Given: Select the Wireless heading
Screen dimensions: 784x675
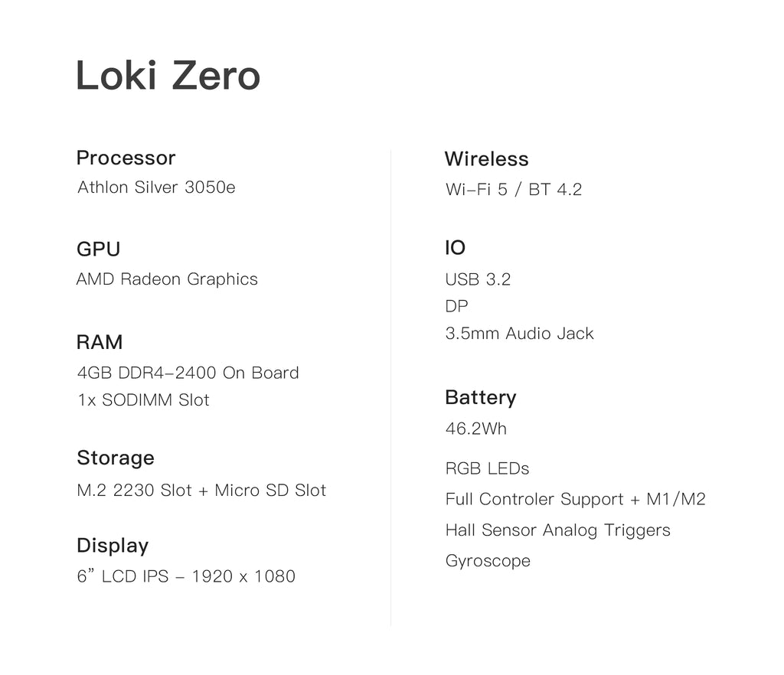Looking at the screenshot, I should coord(486,159).
